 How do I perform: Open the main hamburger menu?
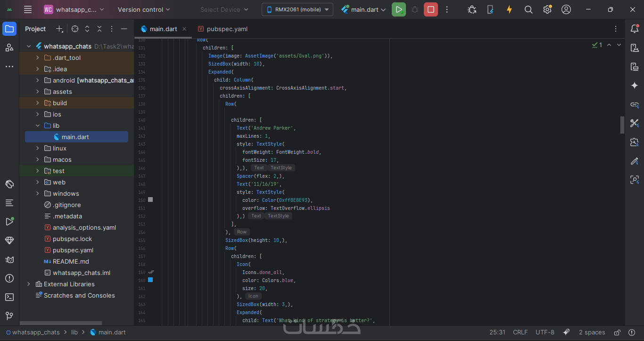(x=28, y=9)
